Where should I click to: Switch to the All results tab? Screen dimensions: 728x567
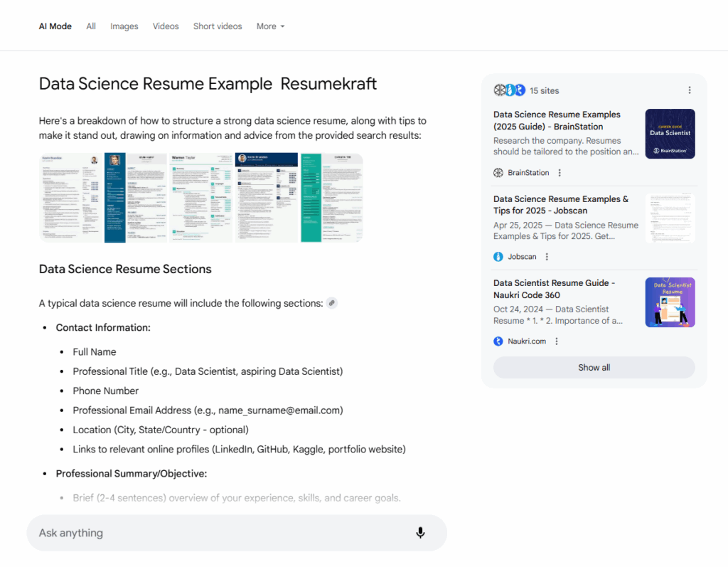pyautogui.click(x=91, y=26)
